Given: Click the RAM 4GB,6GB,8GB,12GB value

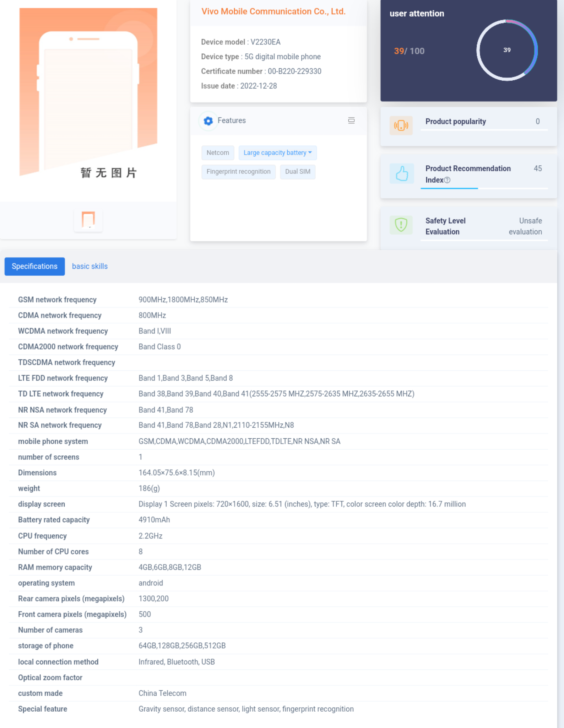Looking at the screenshot, I should pos(170,567).
